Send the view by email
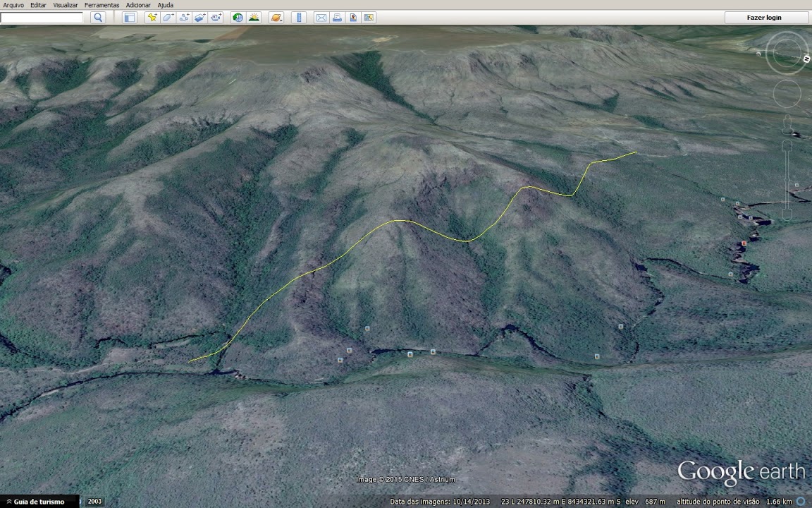The image size is (812, 508). coord(321,18)
